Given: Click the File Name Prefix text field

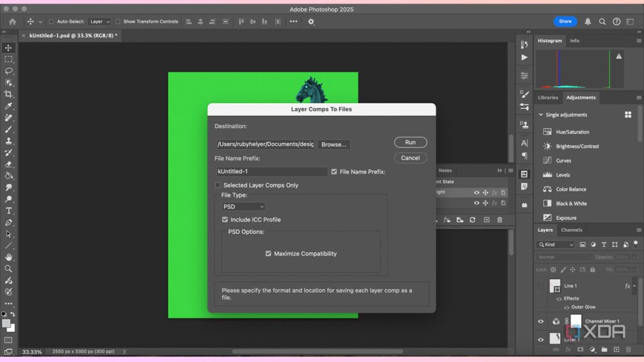Looking at the screenshot, I should coord(272,171).
